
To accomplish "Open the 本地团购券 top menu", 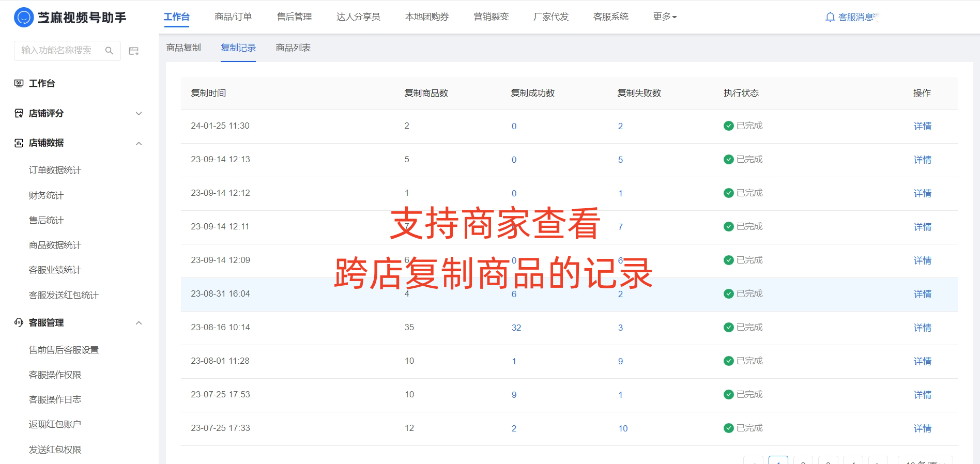I will (x=427, y=17).
